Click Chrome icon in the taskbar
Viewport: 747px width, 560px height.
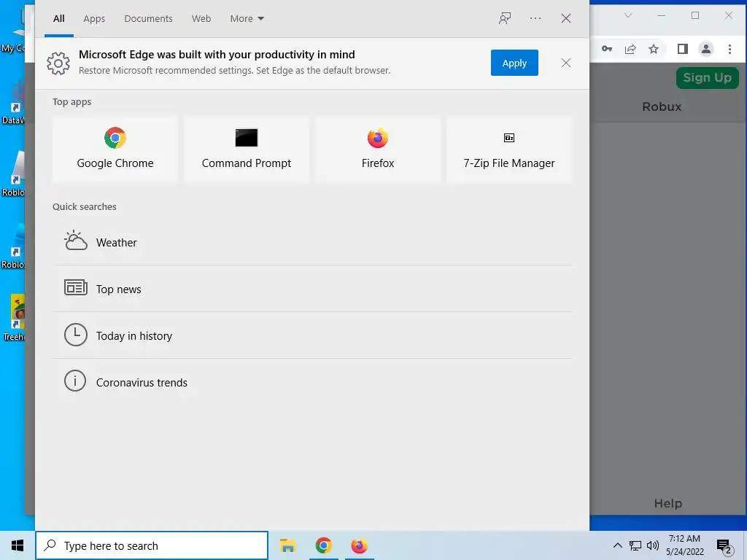[x=323, y=545]
